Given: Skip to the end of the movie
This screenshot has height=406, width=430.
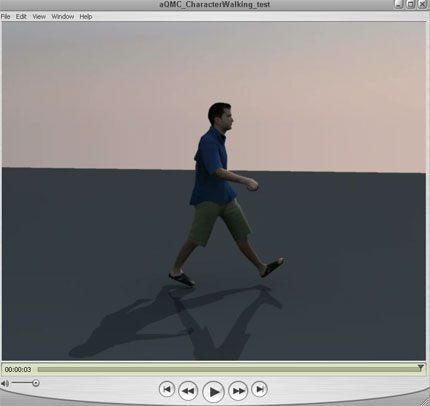Looking at the screenshot, I should tap(260, 389).
